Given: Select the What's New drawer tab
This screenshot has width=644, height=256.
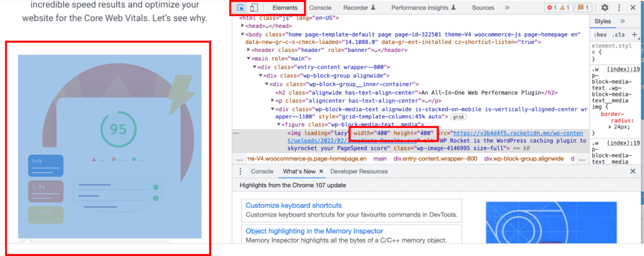Looking at the screenshot, I should click(299, 172).
